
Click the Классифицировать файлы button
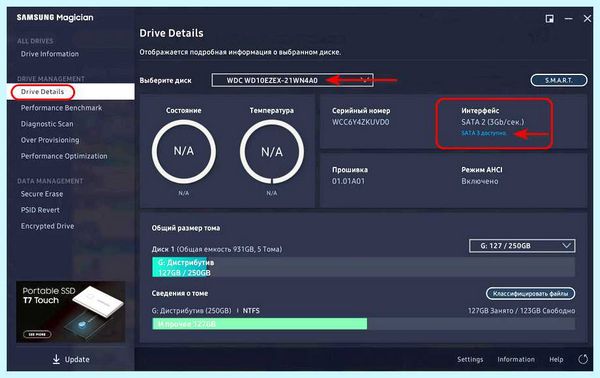[530, 293]
